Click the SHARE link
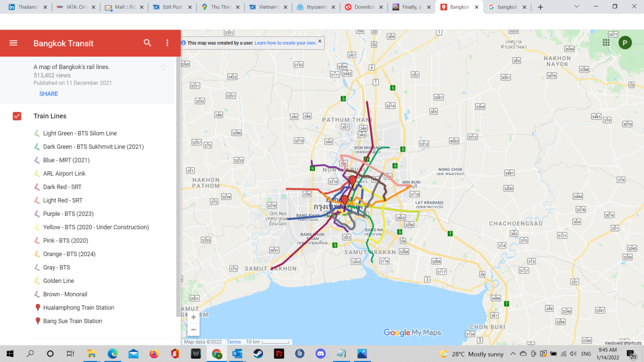The width and height of the screenshot is (644, 362). tap(48, 93)
